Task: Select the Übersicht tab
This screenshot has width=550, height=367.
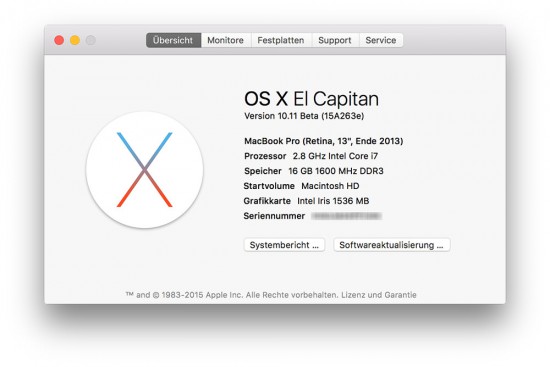Action: point(173,40)
